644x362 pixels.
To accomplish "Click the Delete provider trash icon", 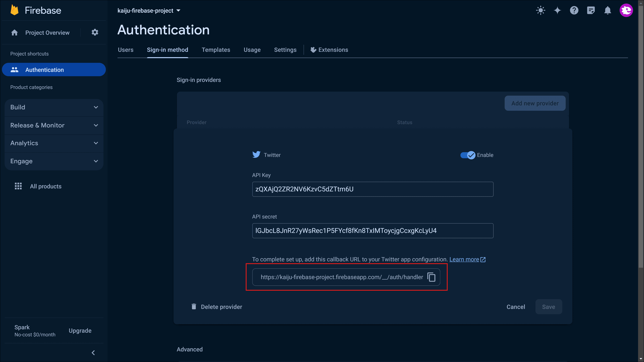I will coord(194,306).
